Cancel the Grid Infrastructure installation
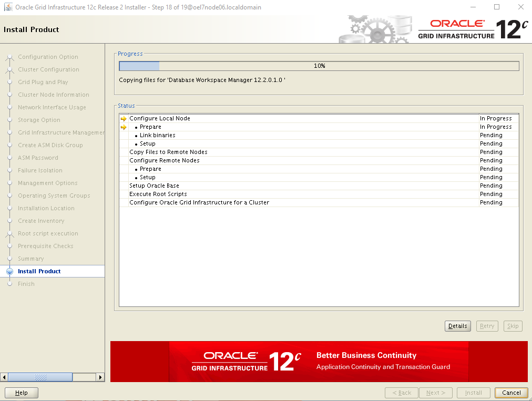The width and height of the screenshot is (532, 401). (x=511, y=393)
